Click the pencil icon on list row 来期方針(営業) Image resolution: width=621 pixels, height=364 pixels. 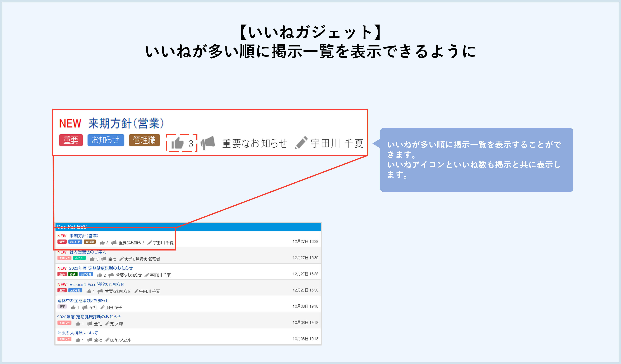click(x=150, y=243)
